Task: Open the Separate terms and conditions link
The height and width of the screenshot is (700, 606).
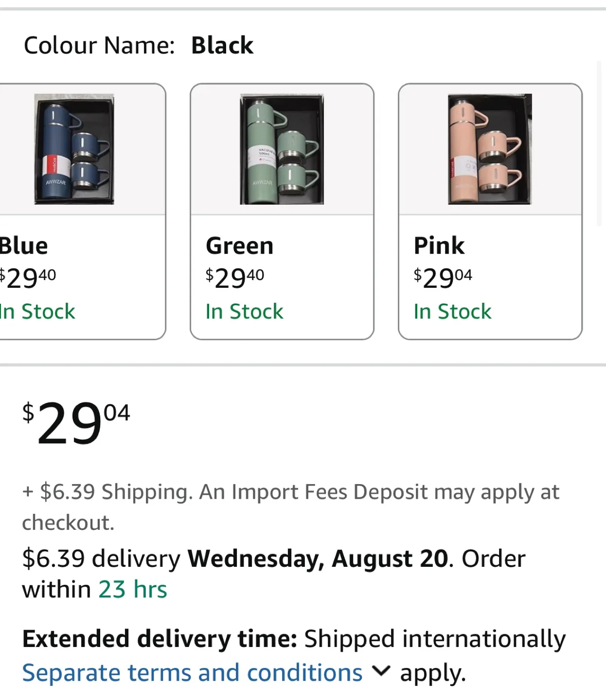Action: (192, 673)
